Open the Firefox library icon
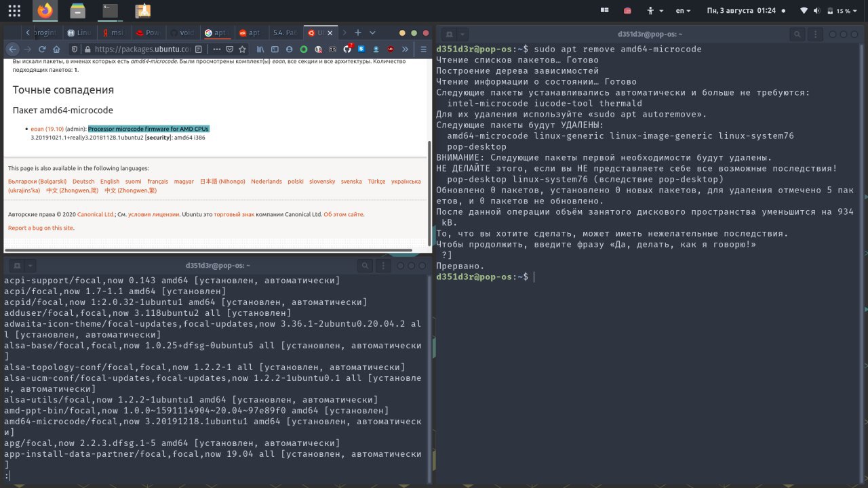Image resolution: width=868 pixels, height=488 pixels. coord(260,49)
